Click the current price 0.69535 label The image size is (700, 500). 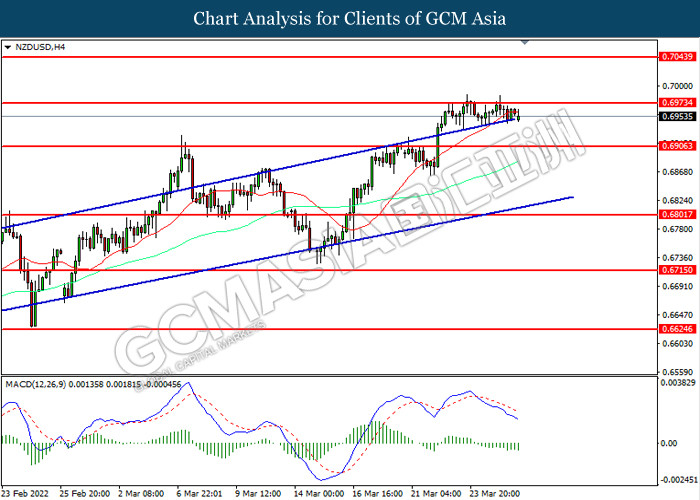tap(677, 117)
